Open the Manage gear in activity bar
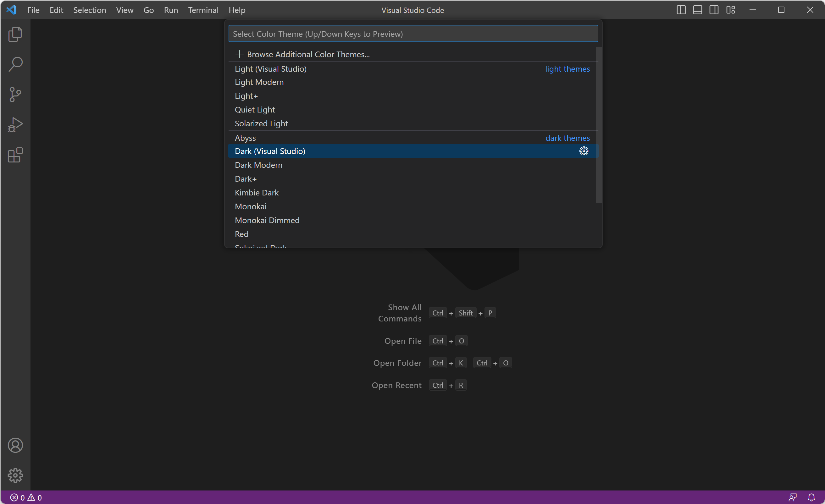 (x=15, y=475)
